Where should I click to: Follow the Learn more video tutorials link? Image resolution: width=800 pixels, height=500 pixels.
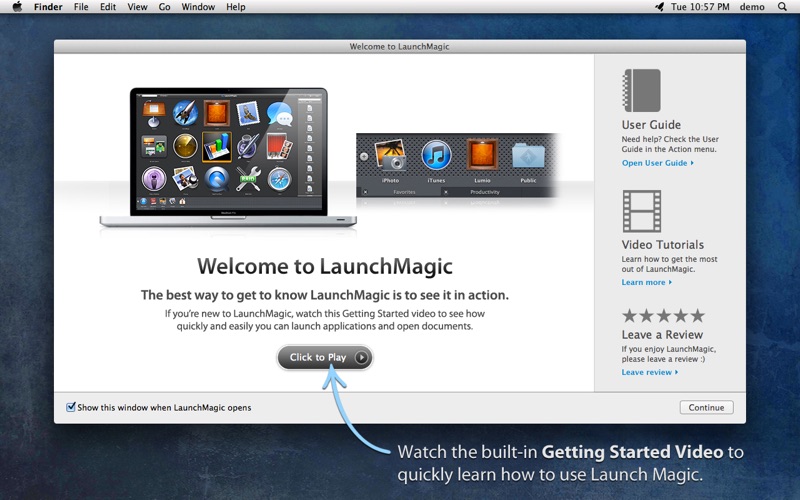(x=646, y=282)
